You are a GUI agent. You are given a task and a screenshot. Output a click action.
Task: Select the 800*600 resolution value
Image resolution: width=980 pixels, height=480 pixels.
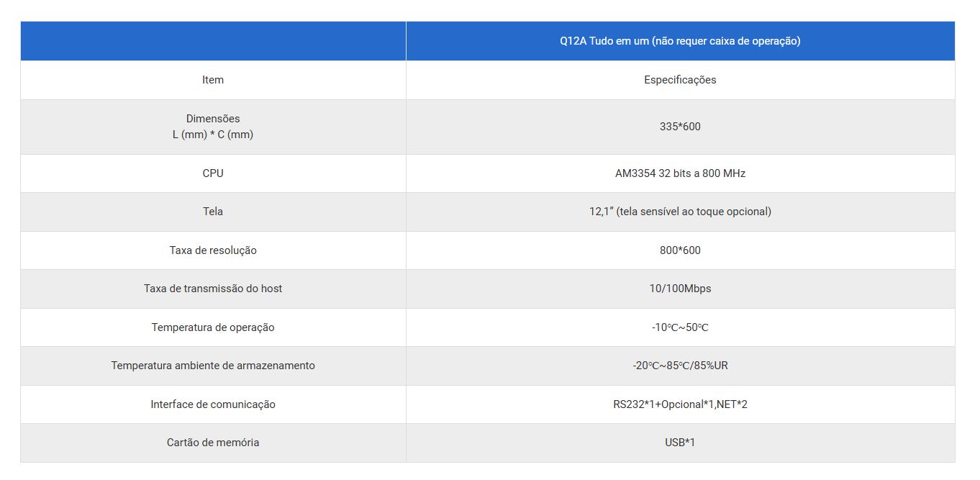click(680, 250)
